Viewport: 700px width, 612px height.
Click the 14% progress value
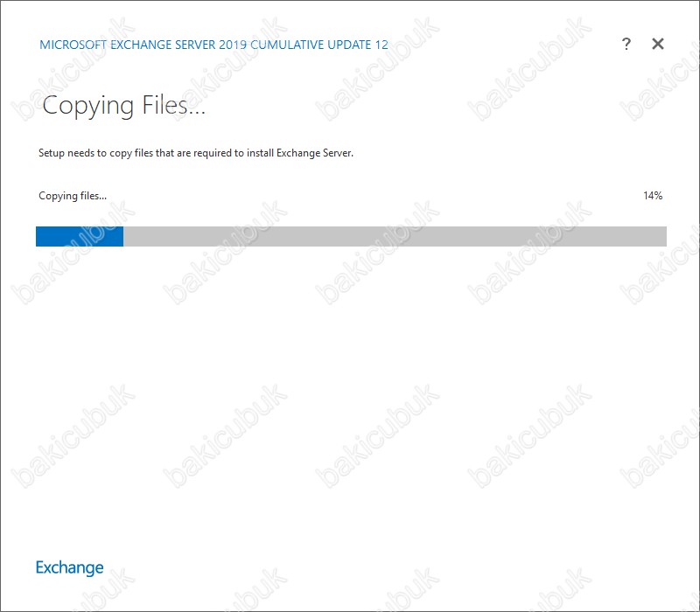point(652,195)
